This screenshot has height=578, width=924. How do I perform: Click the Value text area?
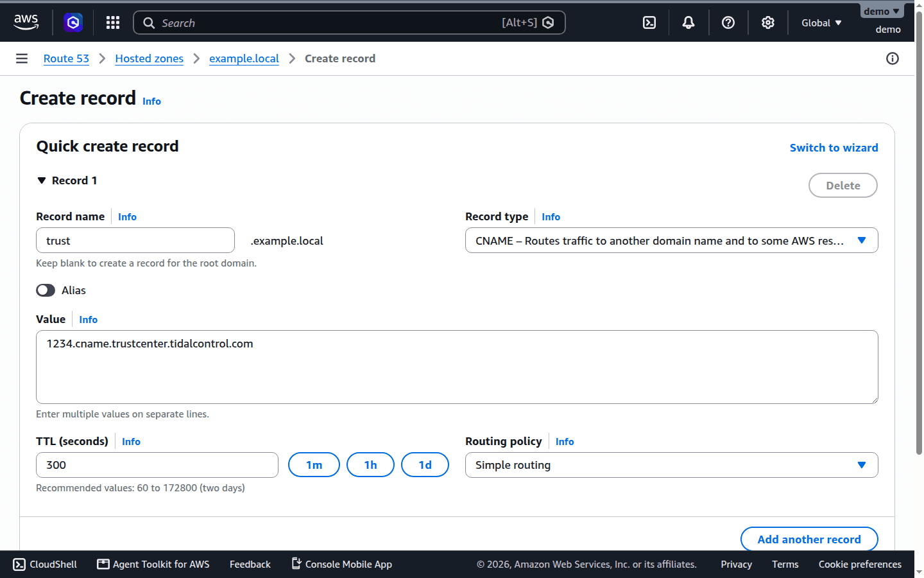click(457, 367)
